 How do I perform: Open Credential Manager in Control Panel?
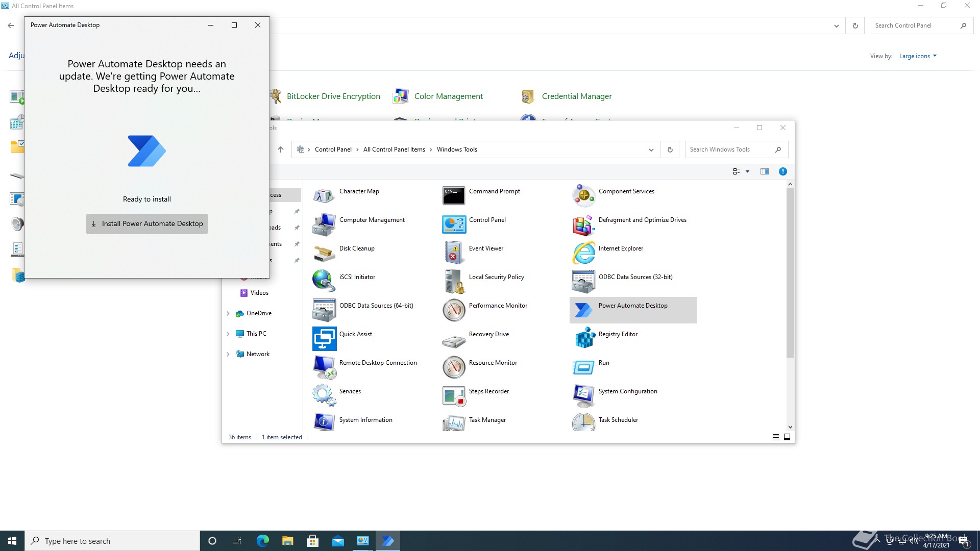pos(577,96)
